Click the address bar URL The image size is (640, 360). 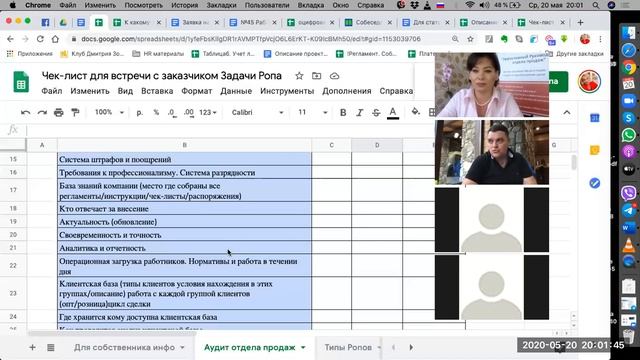(251, 39)
